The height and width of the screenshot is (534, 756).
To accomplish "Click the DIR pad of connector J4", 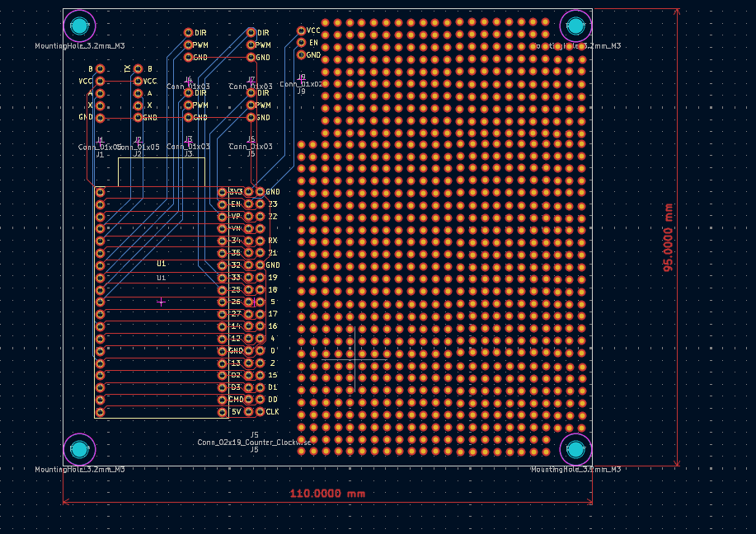I will point(189,33).
